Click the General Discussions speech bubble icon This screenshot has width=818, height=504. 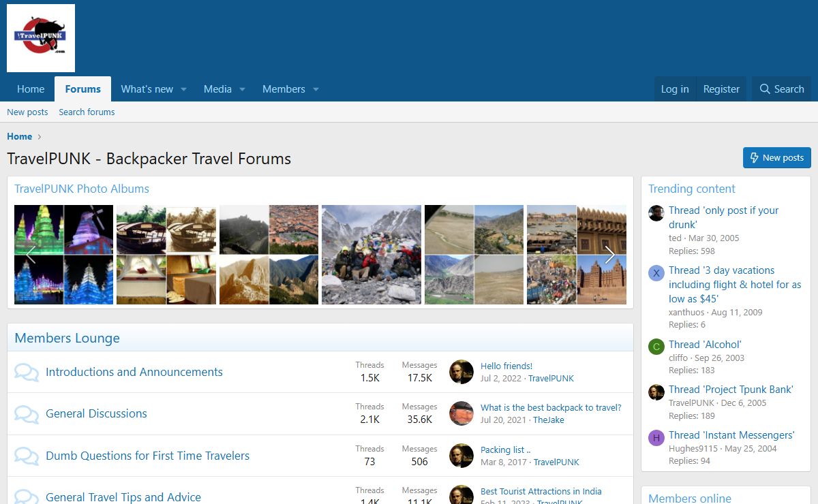(x=27, y=414)
